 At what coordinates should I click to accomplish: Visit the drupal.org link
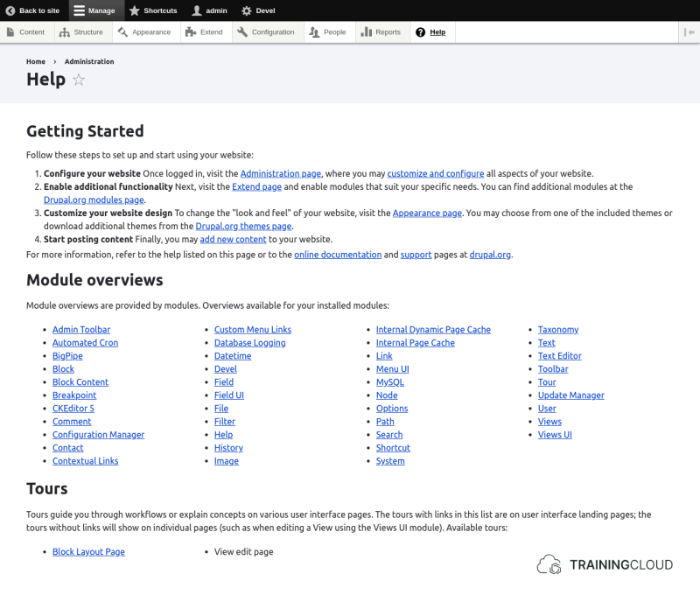[x=490, y=255]
